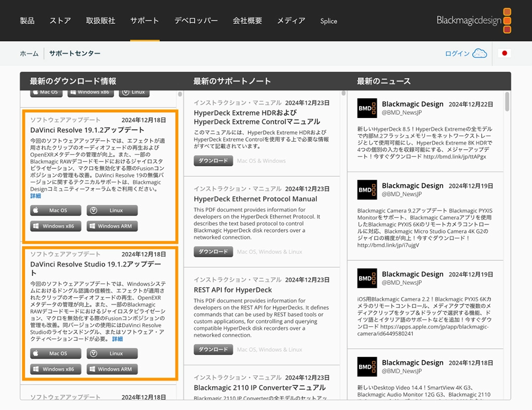Click the 最新のサポートノート heading
This screenshot has height=410, width=532.
(x=232, y=81)
